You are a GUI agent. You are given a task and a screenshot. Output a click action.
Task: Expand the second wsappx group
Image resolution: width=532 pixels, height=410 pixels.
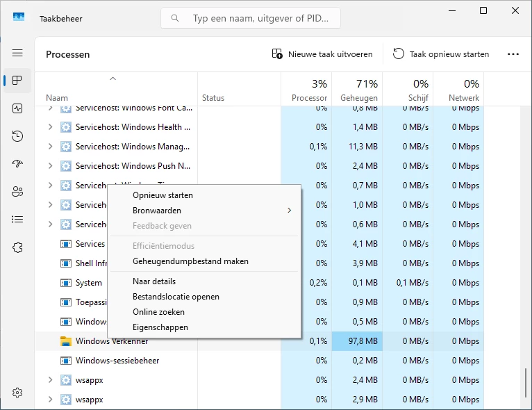click(x=50, y=399)
